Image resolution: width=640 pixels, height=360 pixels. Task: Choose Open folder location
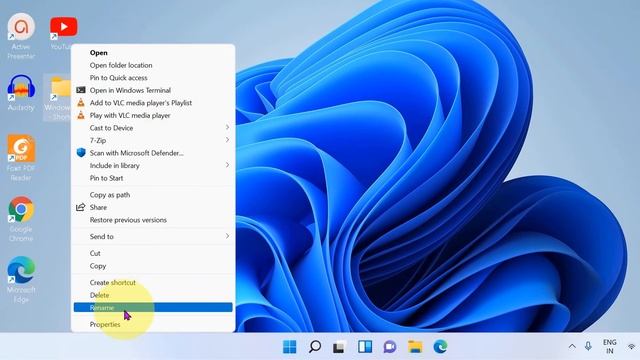(153, 65)
